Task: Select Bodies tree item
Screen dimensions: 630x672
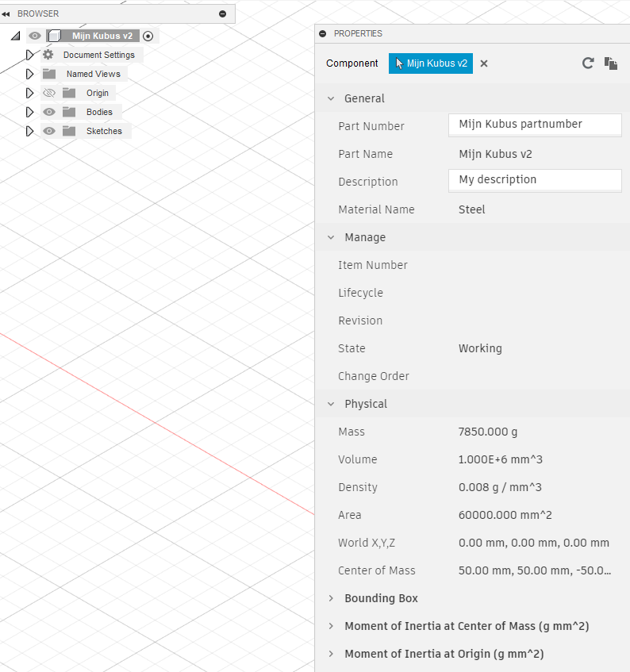Action: pyautogui.click(x=99, y=112)
